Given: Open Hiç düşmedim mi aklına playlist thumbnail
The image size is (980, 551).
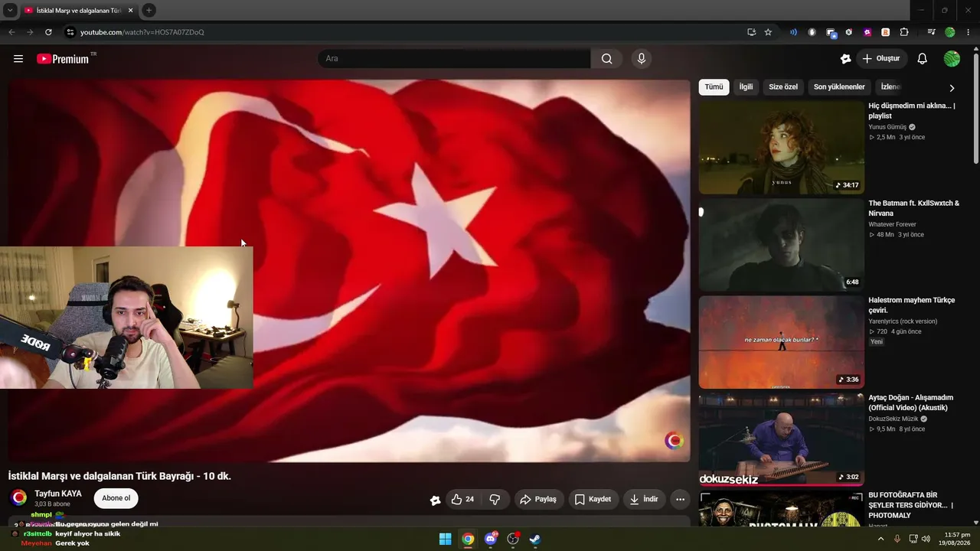Looking at the screenshot, I should point(781,148).
